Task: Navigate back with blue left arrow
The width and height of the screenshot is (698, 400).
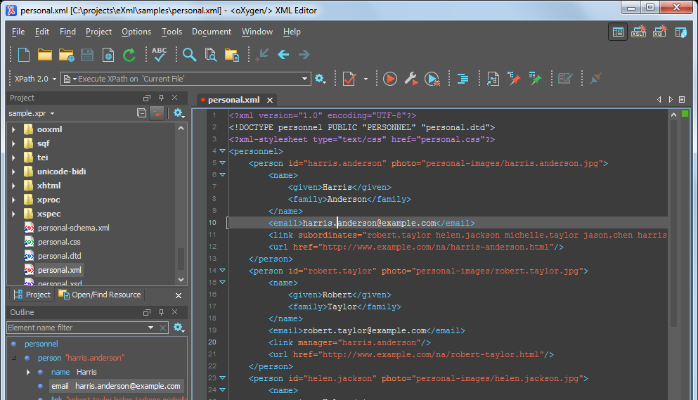Action: click(x=284, y=55)
